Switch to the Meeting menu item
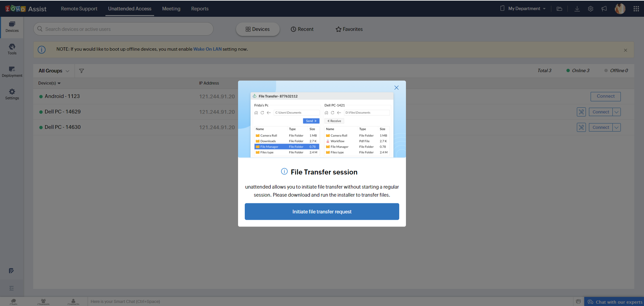 [x=171, y=9]
